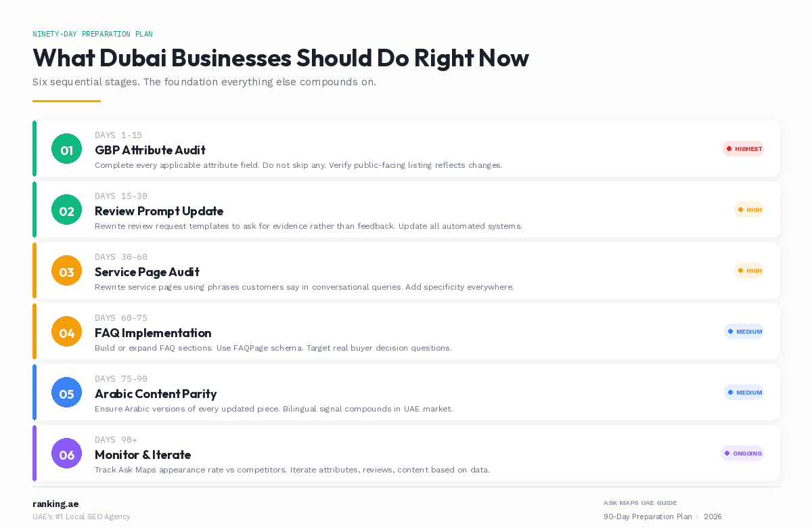Click the purple 06 step circle
The height and width of the screenshot is (528, 812).
click(x=66, y=454)
